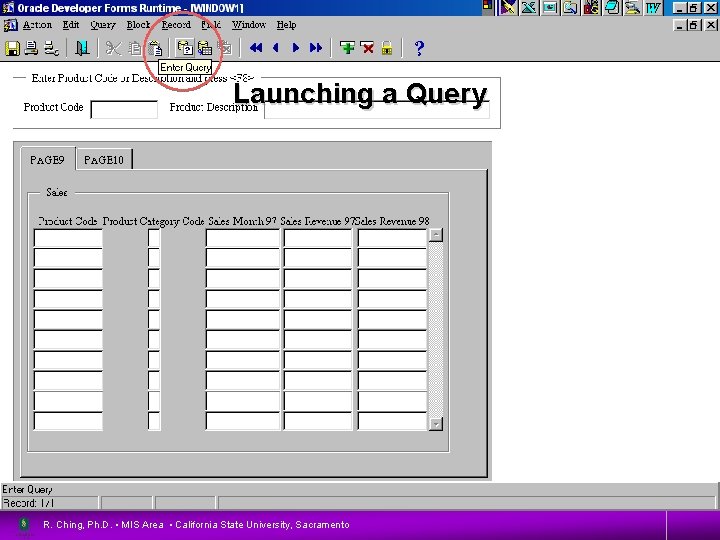Screen dimensions: 720x540
Task: Open the Block menu
Action: pos(138,25)
